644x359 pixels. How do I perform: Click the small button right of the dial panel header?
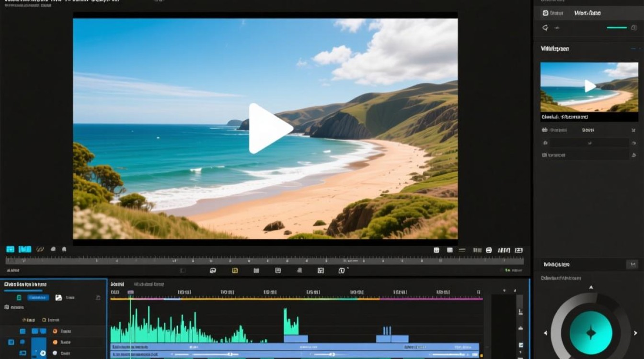[x=632, y=264]
